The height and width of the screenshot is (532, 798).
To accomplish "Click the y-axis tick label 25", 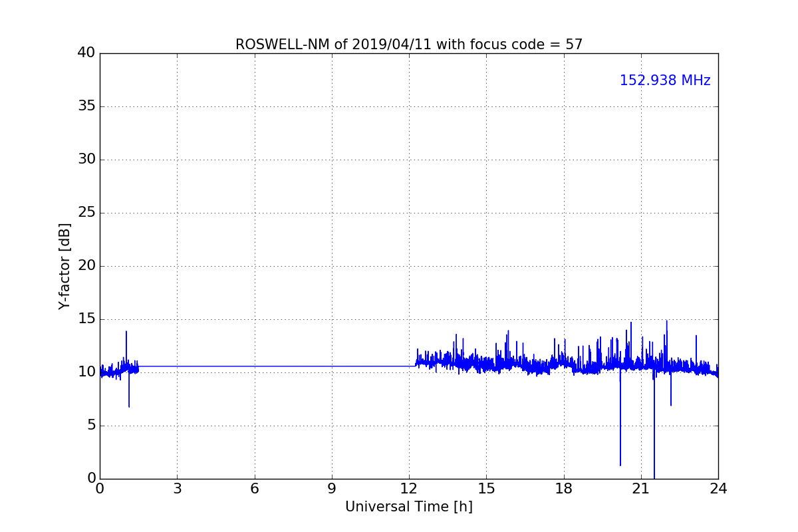I will click(86, 213).
